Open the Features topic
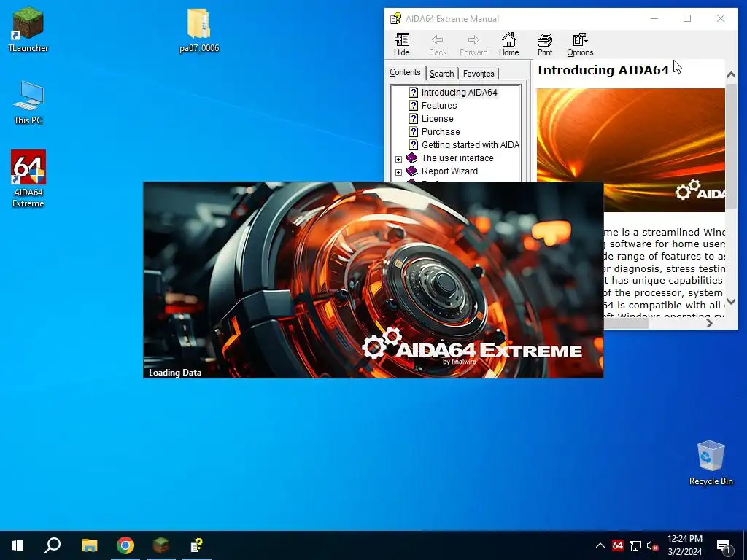 pos(438,105)
